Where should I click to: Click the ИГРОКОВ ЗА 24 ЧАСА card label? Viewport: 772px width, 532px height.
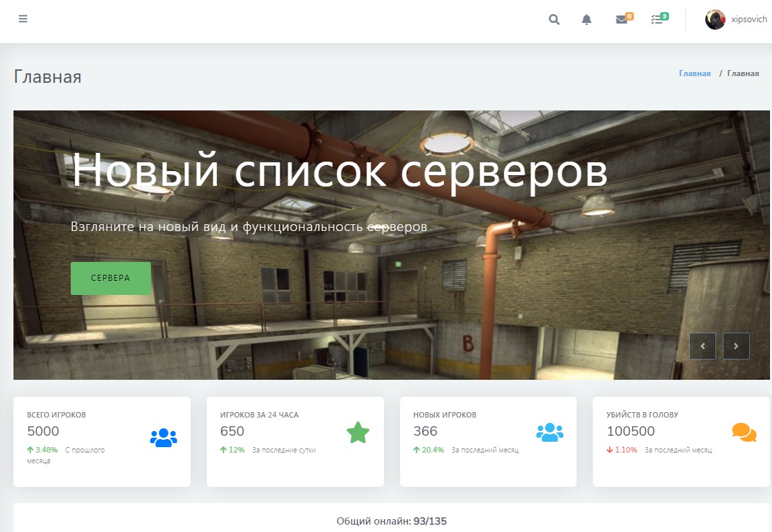click(259, 415)
